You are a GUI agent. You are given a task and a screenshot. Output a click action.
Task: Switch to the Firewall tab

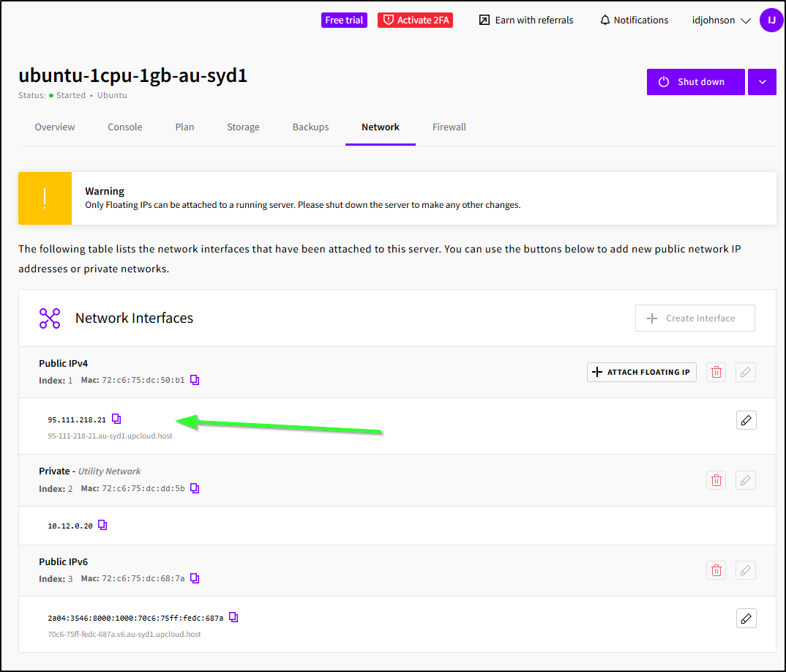(449, 127)
